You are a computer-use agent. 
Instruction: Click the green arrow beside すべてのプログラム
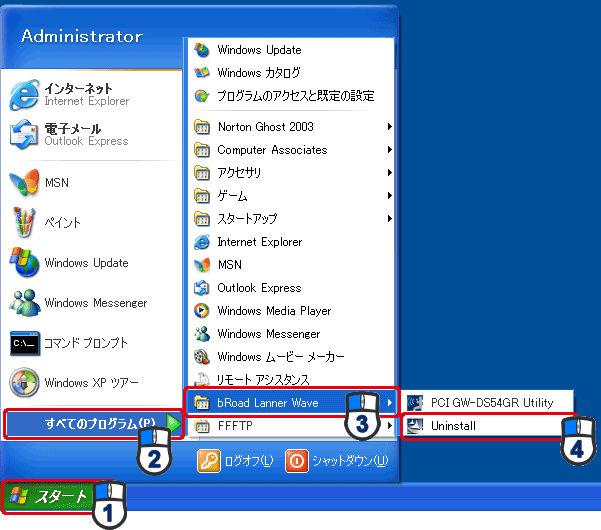pyautogui.click(x=174, y=423)
